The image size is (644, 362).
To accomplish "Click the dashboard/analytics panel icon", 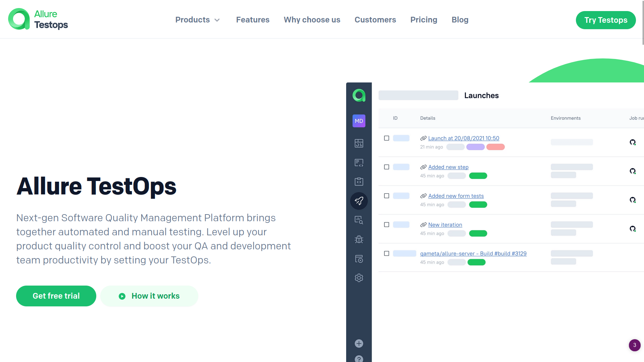I will tap(358, 143).
